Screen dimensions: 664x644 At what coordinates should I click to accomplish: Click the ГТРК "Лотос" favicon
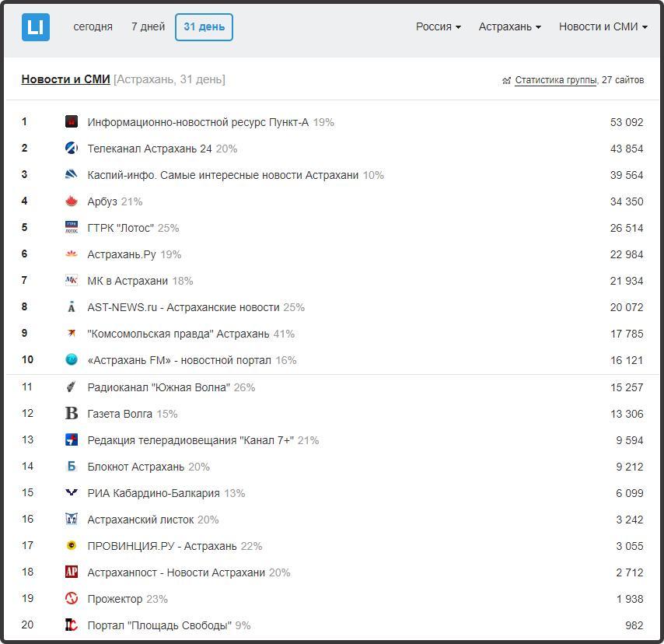[x=72, y=228]
